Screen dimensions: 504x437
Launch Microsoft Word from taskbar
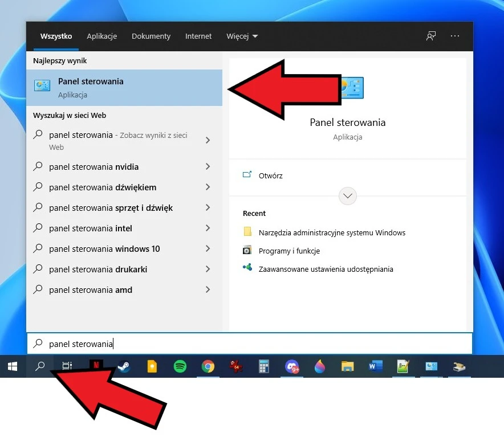pyautogui.click(x=375, y=366)
